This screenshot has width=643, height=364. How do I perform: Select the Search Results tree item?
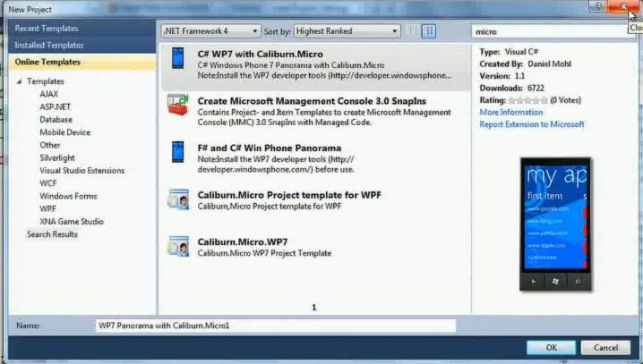coord(52,234)
